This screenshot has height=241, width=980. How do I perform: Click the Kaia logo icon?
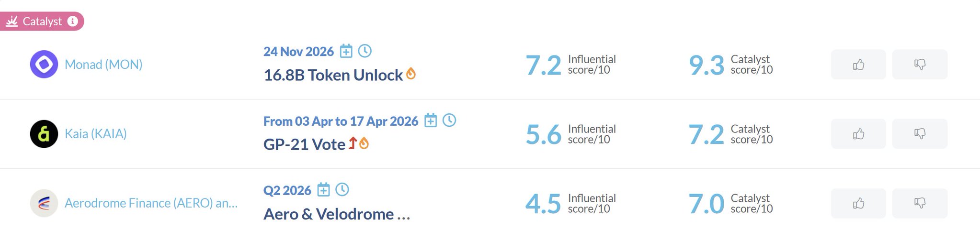(44, 134)
